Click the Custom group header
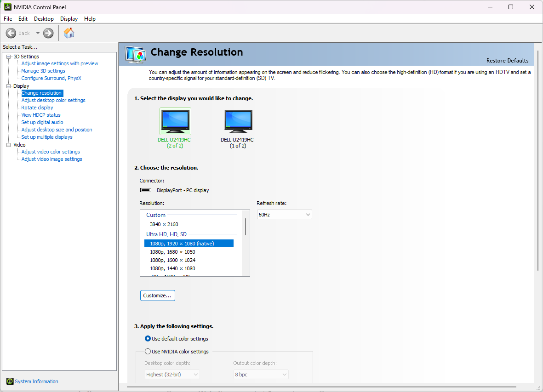 coord(155,215)
